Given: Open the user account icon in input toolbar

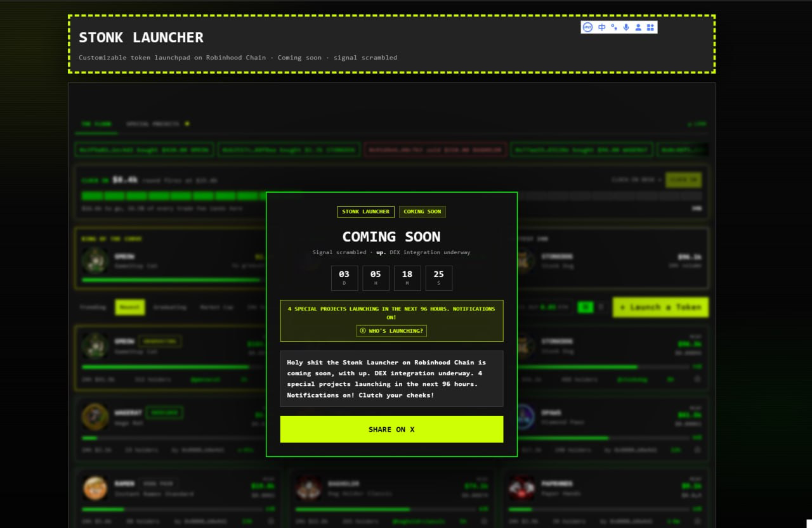Looking at the screenshot, I should point(638,27).
